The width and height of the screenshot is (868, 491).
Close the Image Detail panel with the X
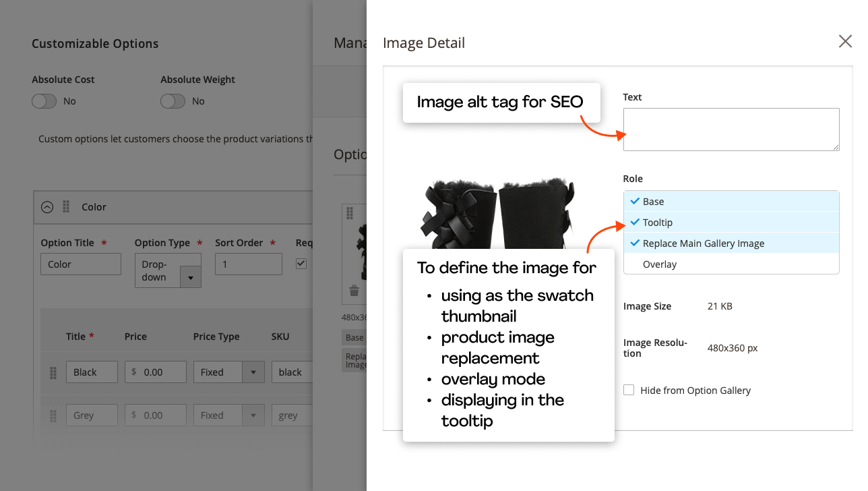[x=845, y=41]
